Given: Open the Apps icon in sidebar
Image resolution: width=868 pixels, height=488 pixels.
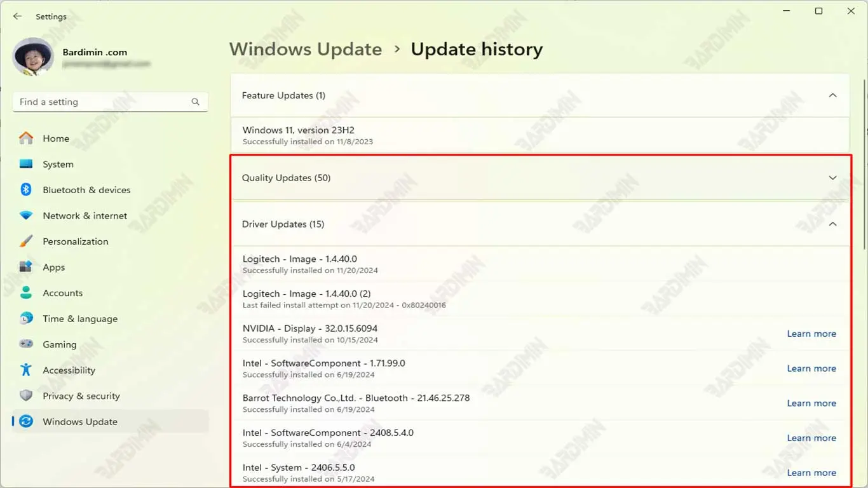Looking at the screenshot, I should pos(26,267).
